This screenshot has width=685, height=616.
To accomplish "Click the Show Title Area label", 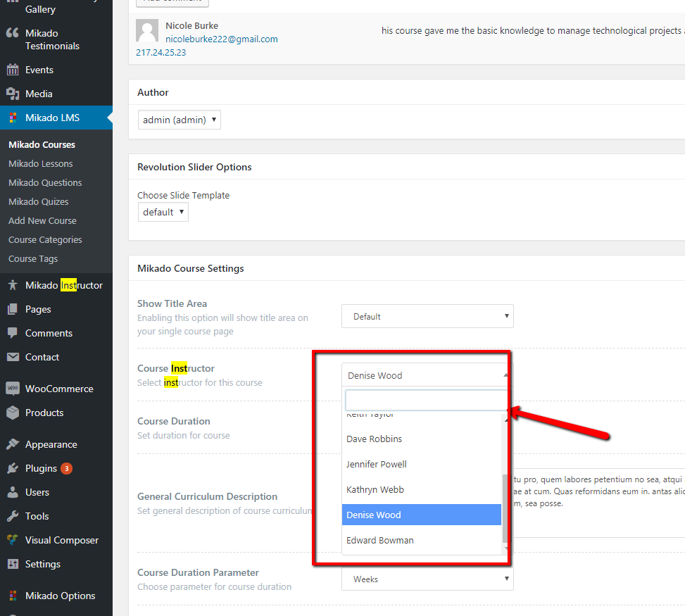I will (x=172, y=303).
